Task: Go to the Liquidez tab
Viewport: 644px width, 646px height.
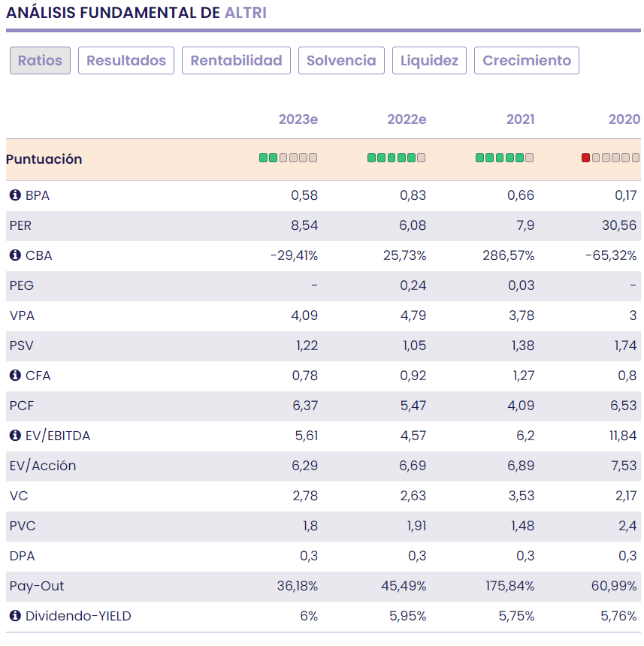Action: click(x=429, y=61)
